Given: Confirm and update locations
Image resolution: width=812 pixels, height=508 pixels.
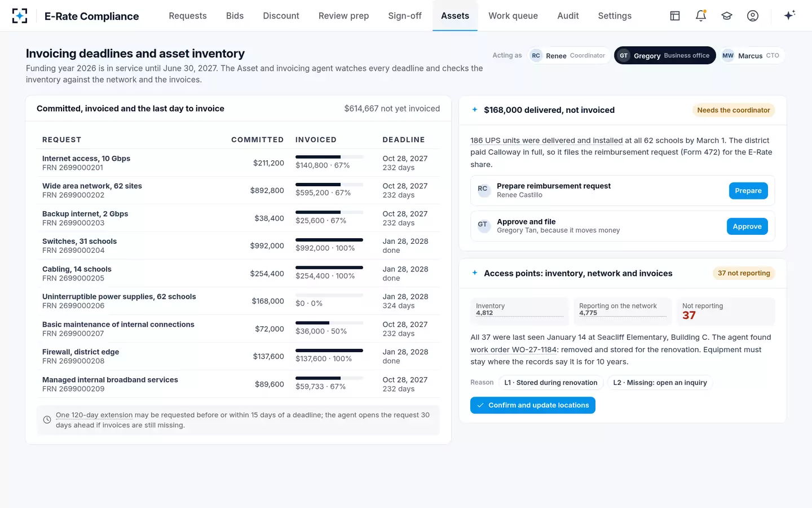Looking at the screenshot, I should [x=533, y=405].
